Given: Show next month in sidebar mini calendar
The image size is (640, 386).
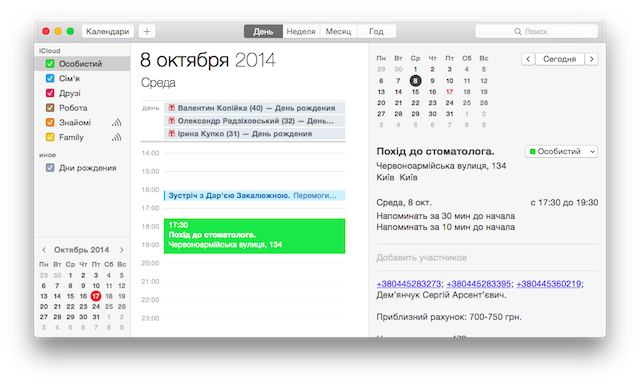Looking at the screenshot, I should [122, 250].
